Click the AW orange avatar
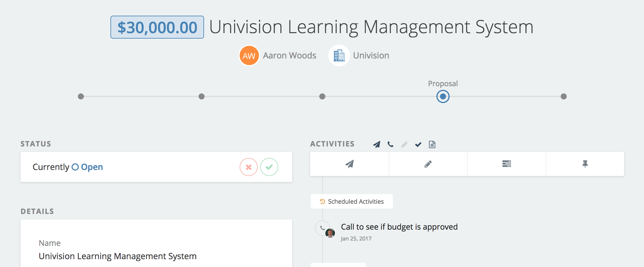Viewport: 644px width, 267px height. [249, 55]
